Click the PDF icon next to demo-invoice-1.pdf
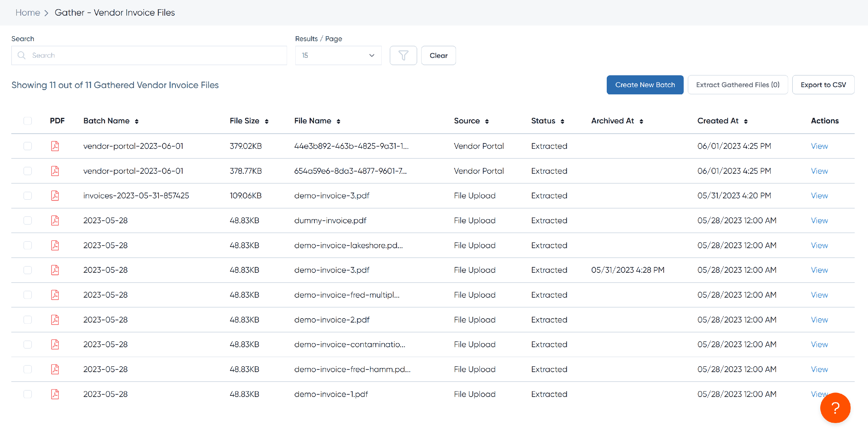Viewport: 868px width, 432px height. pos(55,394)
